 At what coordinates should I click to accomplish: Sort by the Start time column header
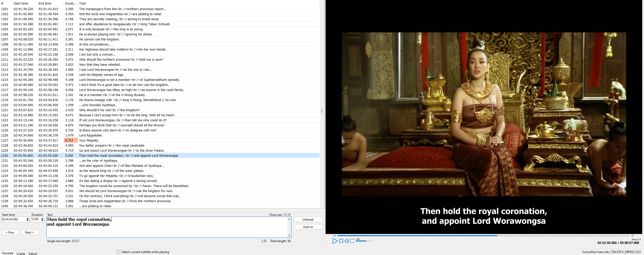coord(24,3)
